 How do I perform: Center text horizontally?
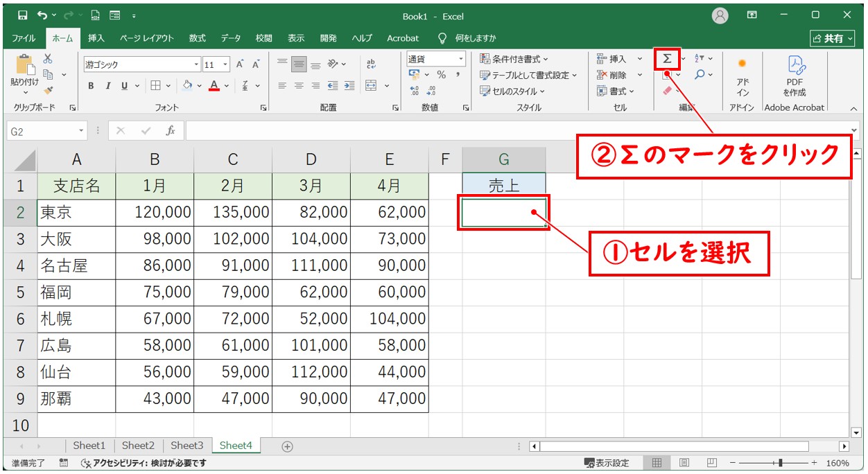(x=299, y=86)
